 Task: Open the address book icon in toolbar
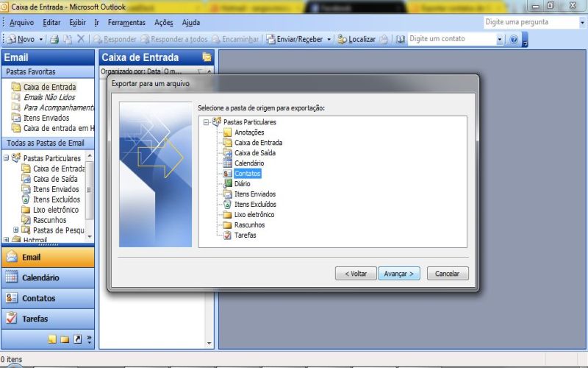pos(400,39)
